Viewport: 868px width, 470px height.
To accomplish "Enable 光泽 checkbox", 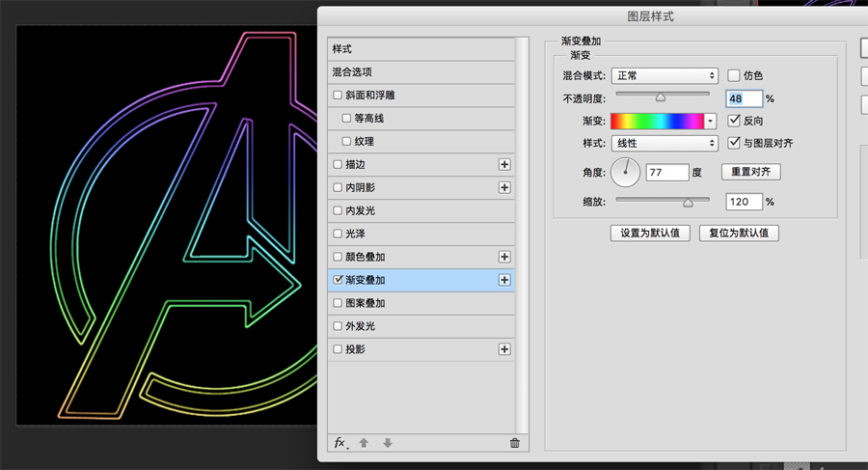I will (338, 234).
